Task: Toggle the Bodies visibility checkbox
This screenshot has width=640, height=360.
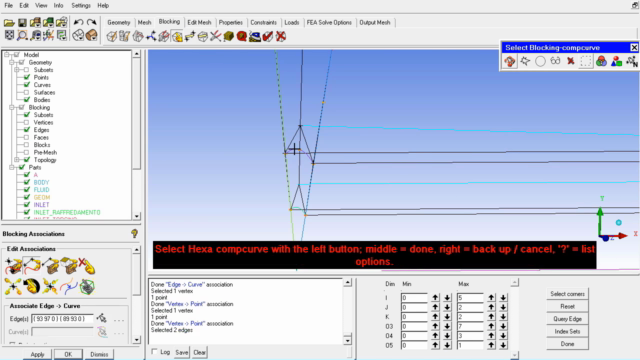Action: point(27,100)
